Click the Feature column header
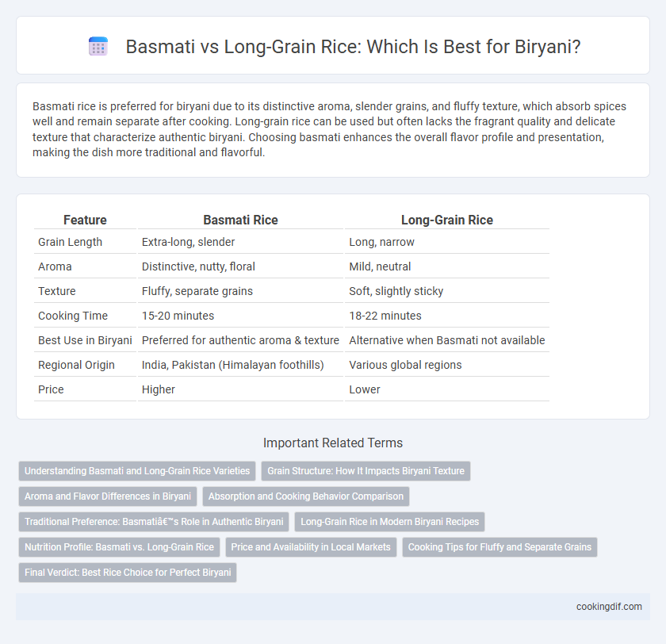The image size is (666, 644). pos(85,220)
